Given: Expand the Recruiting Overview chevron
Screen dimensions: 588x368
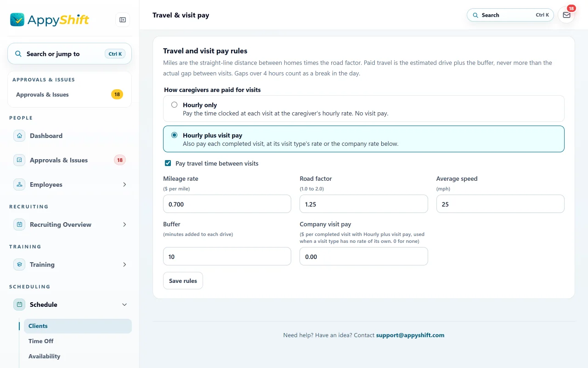Looking at the screenshot, I should coord(124,224).
